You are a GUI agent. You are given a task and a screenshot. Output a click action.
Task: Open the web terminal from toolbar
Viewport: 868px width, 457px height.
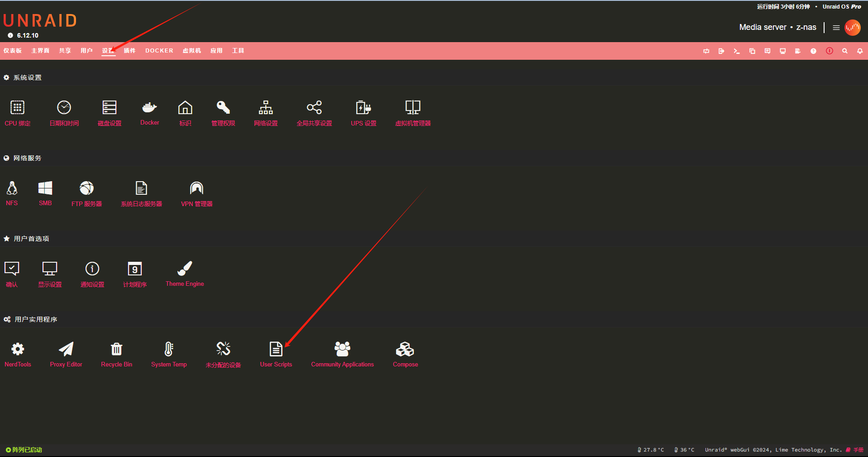[x=736, y=51]
